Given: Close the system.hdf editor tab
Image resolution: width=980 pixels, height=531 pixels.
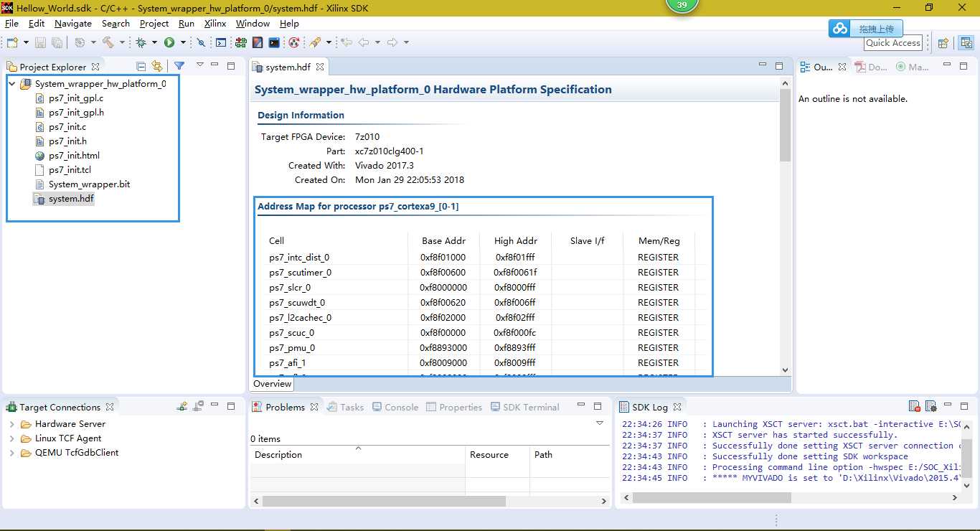Looking at the screenshot, I should click(x=320, y=67).
